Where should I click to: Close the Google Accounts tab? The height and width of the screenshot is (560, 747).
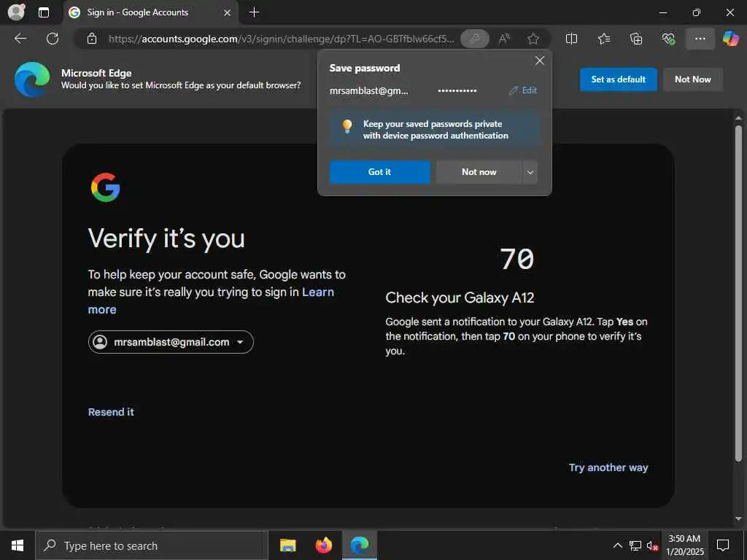click(228, 13)
